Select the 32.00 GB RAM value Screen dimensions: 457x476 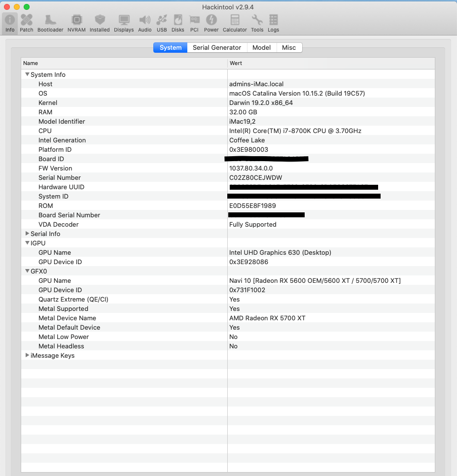pyautogui.click(x=243, y=112)
